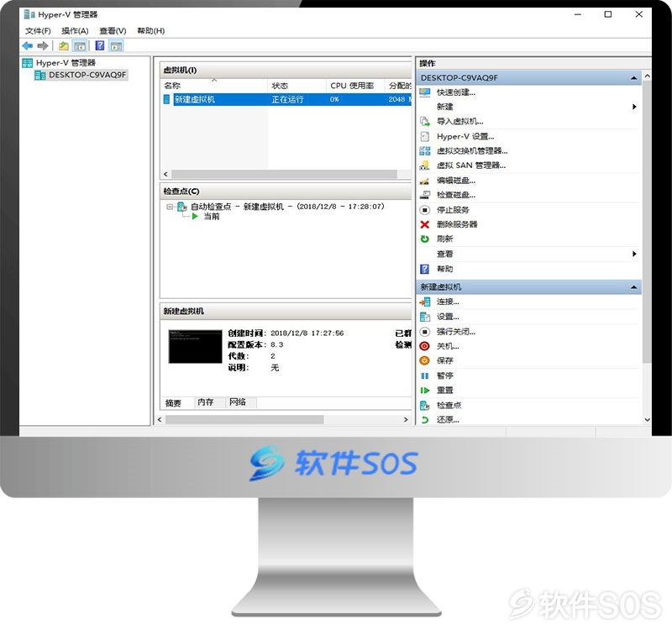
Task: Click Actions pane scroll-down arrow
Action: tap(647, 419)
